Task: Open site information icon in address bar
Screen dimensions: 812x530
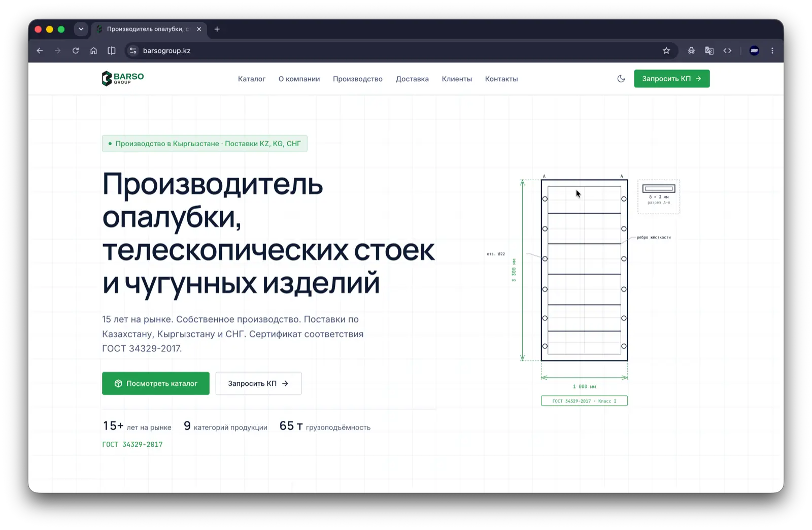Action: tap(133, 51)
